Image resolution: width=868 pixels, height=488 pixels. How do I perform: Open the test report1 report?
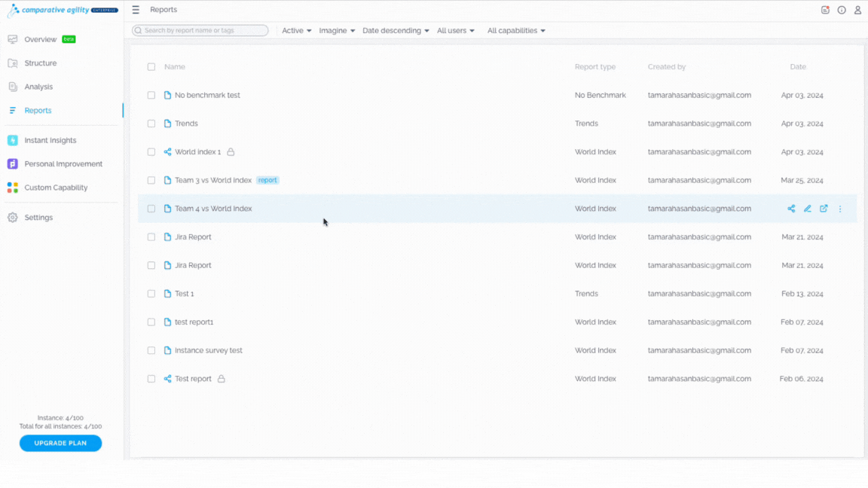click(x=194, y=322)
